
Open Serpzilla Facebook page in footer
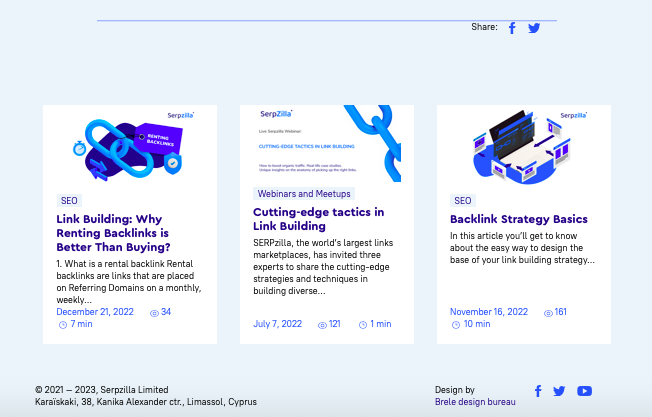click(538, 391)
